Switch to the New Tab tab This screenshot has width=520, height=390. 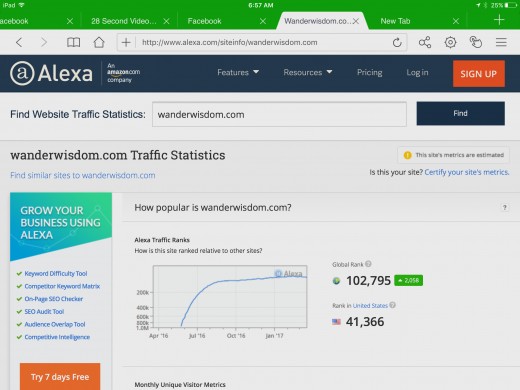(x=395, y=21)
